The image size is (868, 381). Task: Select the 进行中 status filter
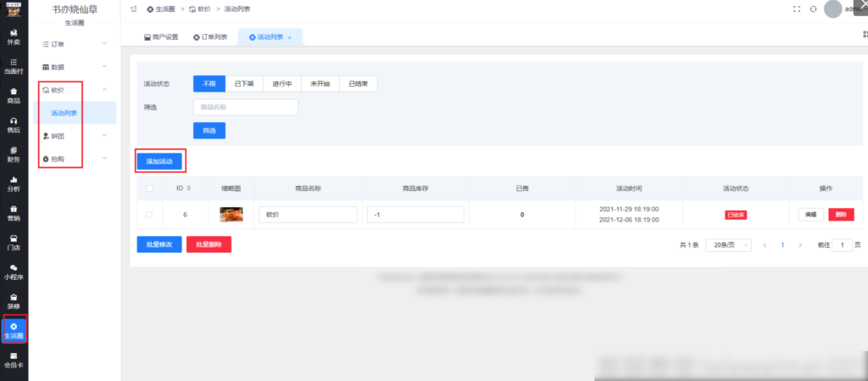point(282,83)
